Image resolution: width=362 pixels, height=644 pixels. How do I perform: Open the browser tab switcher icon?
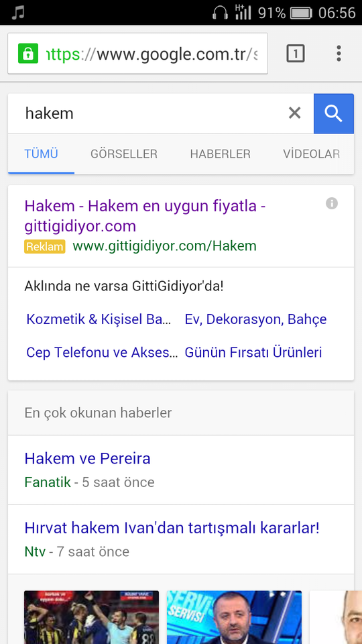click(x=295, y=54)
